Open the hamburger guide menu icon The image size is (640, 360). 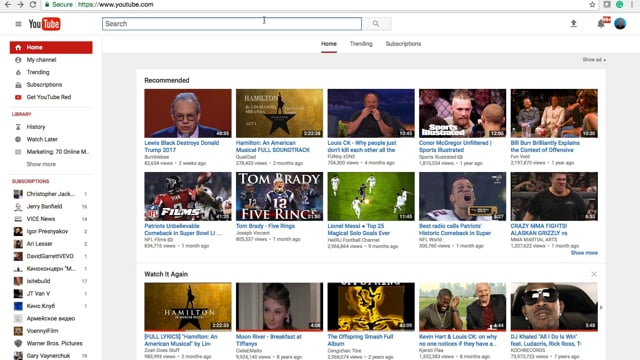point(18,24)
